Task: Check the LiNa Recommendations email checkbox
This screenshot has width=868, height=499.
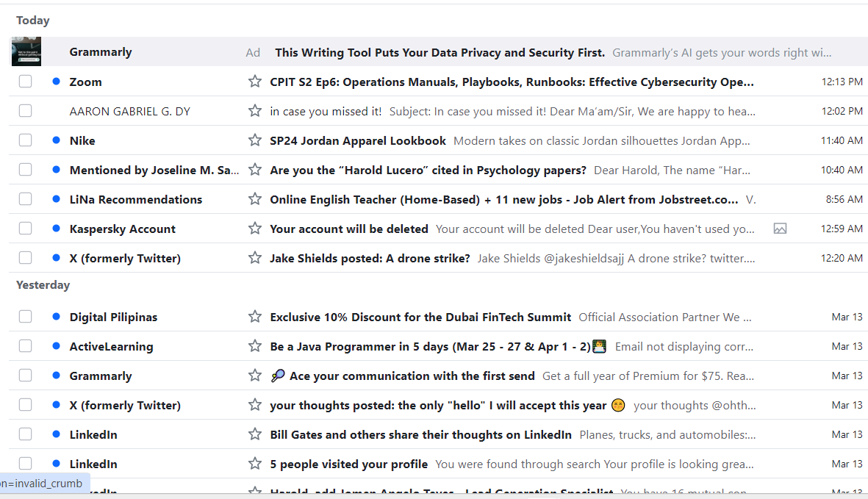Action: pyautogui.click(x=26, y=199)
